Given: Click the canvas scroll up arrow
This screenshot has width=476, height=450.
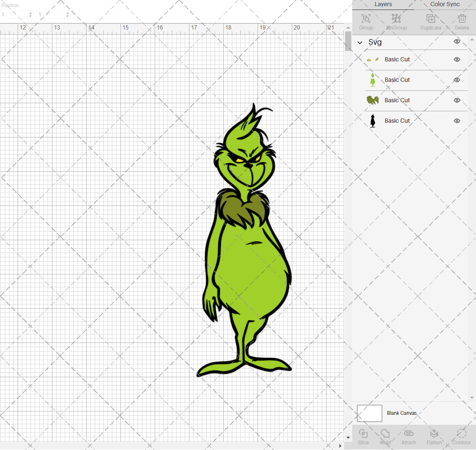Looking at the screenshot, I should pyautogui.click(x=348, y=28).
